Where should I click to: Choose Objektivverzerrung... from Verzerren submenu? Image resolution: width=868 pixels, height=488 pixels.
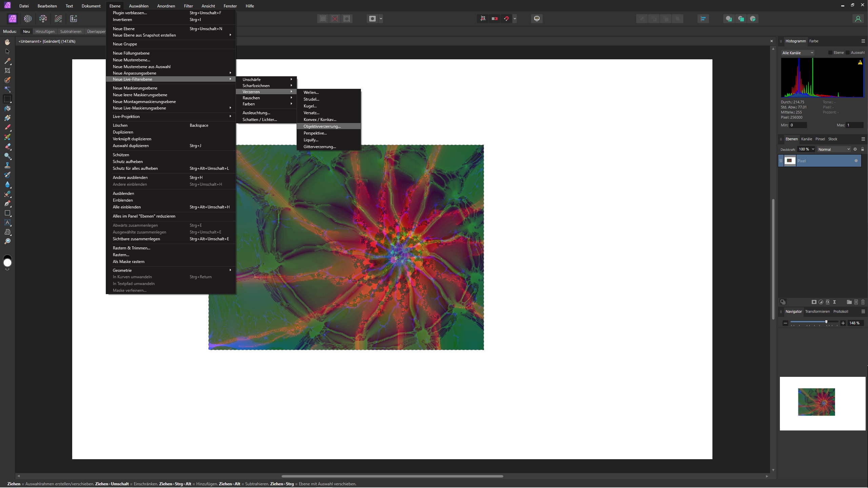click(322, 126)
